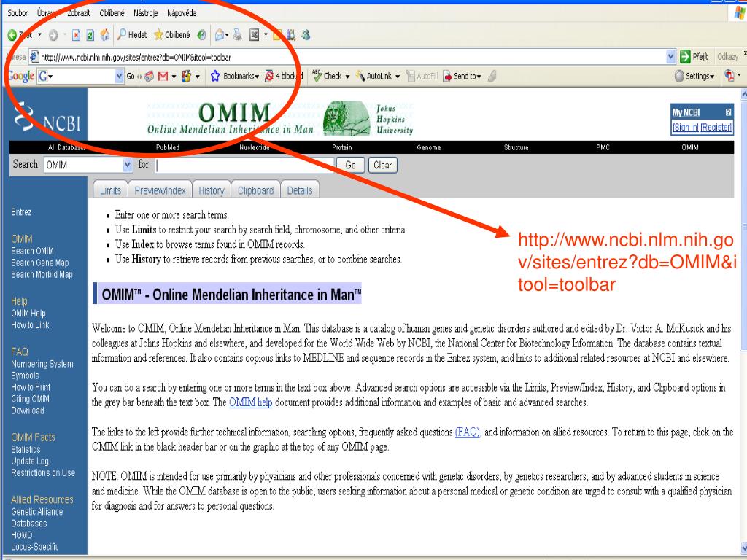Click the Odkazy links label
This screenshot has width=747, height=560.
coord(727,57)
